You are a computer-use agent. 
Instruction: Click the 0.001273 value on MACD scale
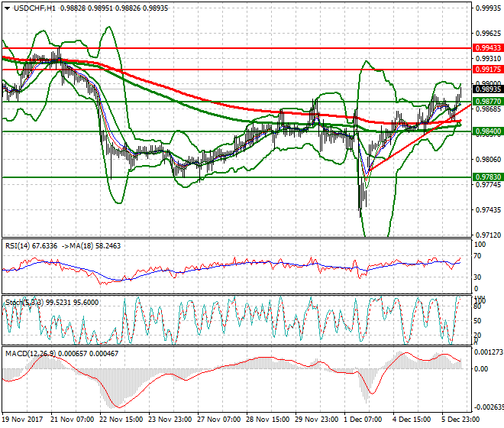tap(487, 352)
